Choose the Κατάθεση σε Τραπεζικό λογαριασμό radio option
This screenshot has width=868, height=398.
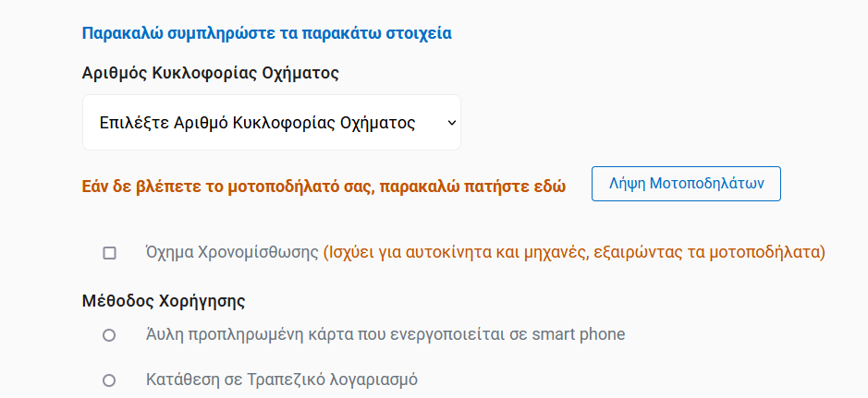click(109, 380)
